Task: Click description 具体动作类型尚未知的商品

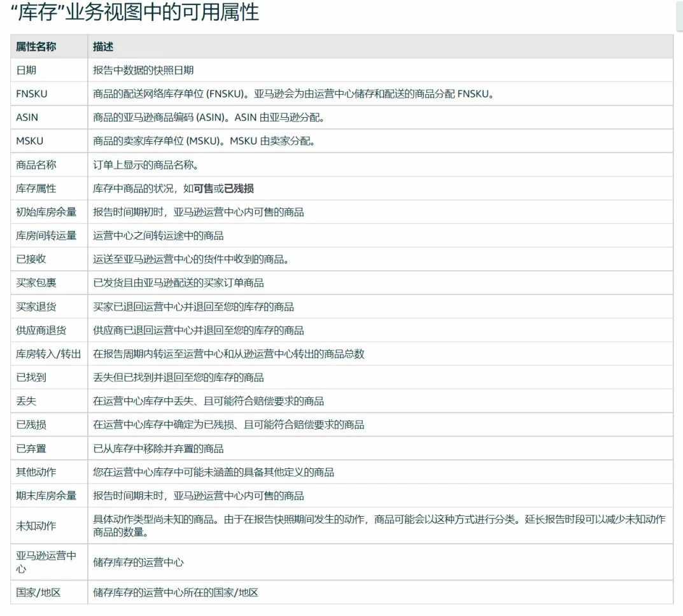Action: tap(379, 526)
